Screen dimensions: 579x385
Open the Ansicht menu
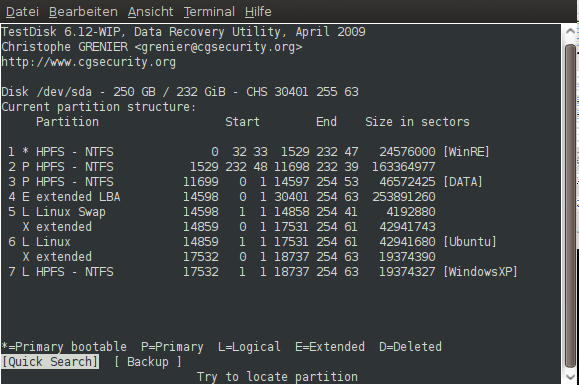[x=150, y=12]
